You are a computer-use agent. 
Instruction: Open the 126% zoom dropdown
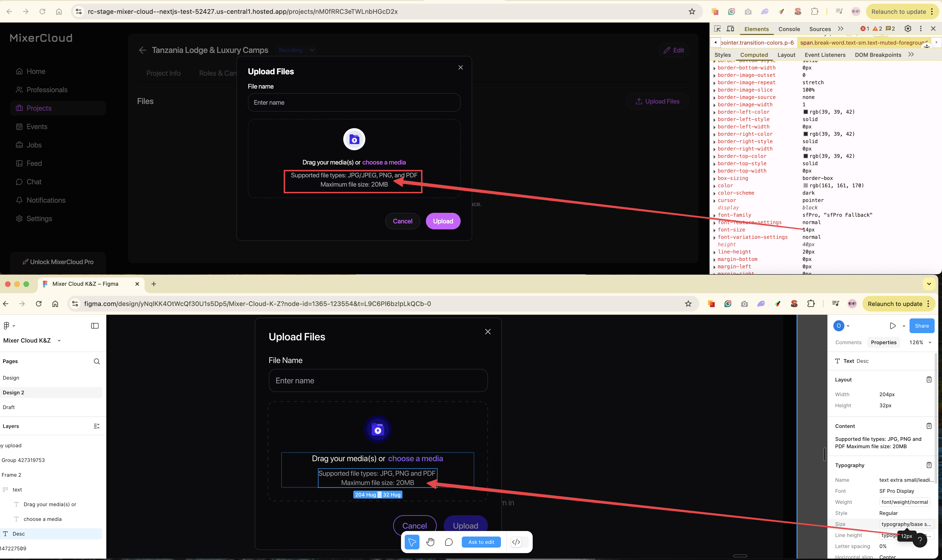click(x=920, y=342)
